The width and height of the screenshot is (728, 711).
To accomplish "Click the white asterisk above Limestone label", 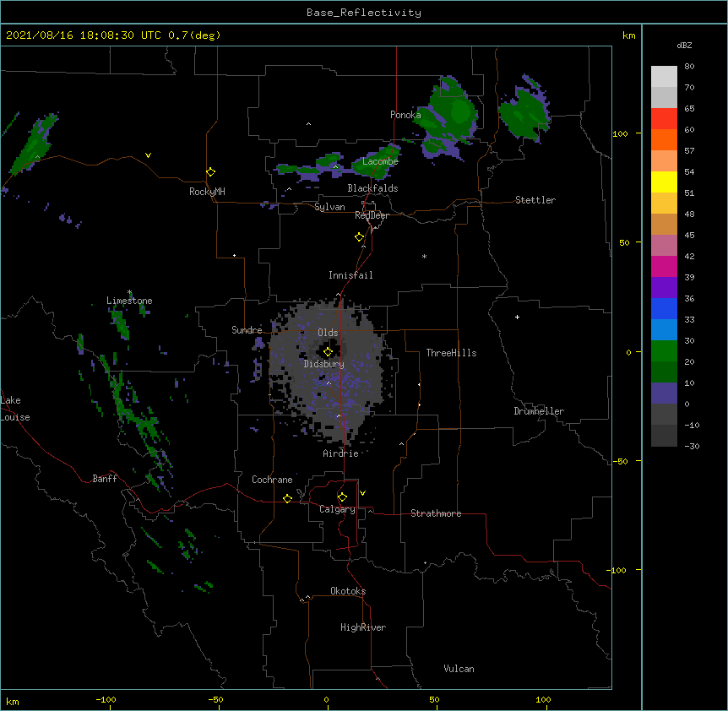I will tap(129, 292).
